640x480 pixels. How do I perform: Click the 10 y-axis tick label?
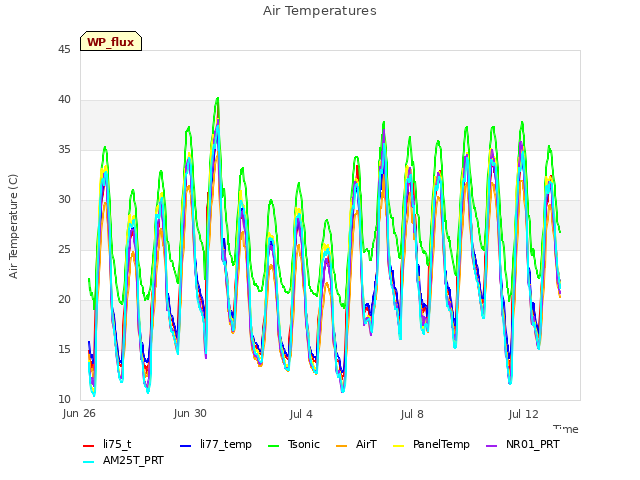click(x=64, y=399)
